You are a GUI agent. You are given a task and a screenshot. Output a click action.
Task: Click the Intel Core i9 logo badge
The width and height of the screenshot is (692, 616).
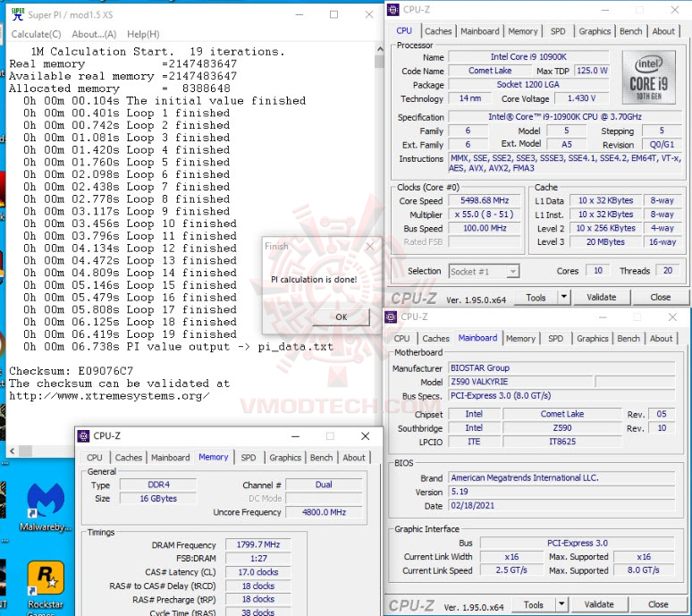(x=648, y=77)
